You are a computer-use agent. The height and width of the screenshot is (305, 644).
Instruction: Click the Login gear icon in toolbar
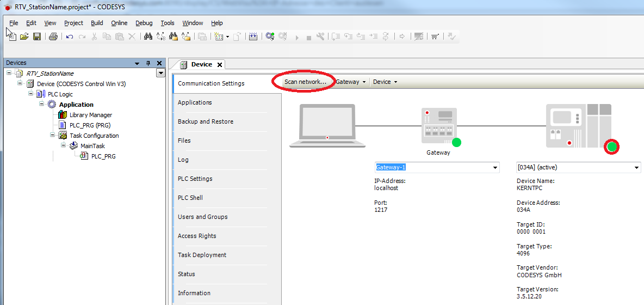pyautogui.click(x=269, y=36)
